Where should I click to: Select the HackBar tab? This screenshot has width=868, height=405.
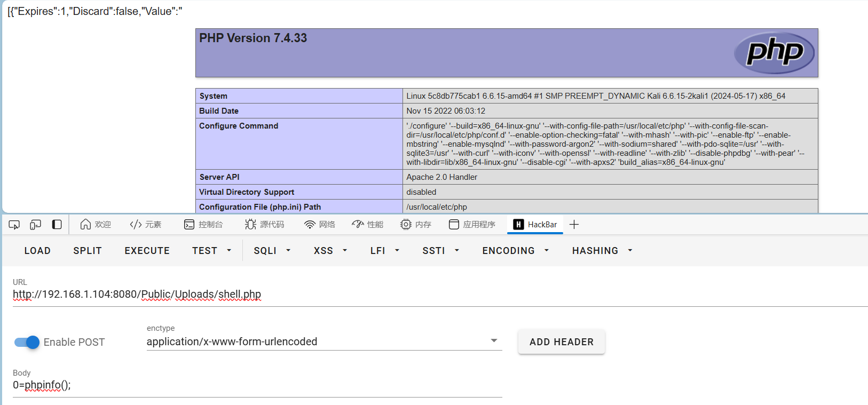(535, 225)
